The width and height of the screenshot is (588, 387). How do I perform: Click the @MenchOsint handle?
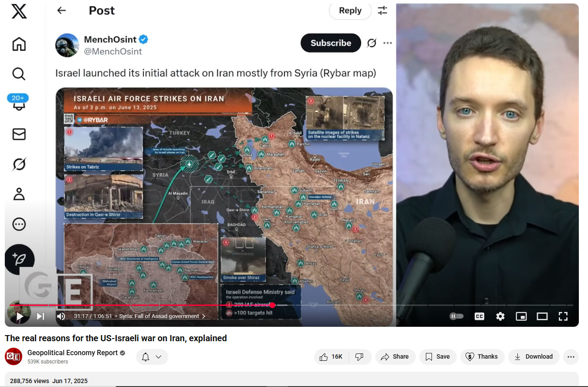click(113, 51)
